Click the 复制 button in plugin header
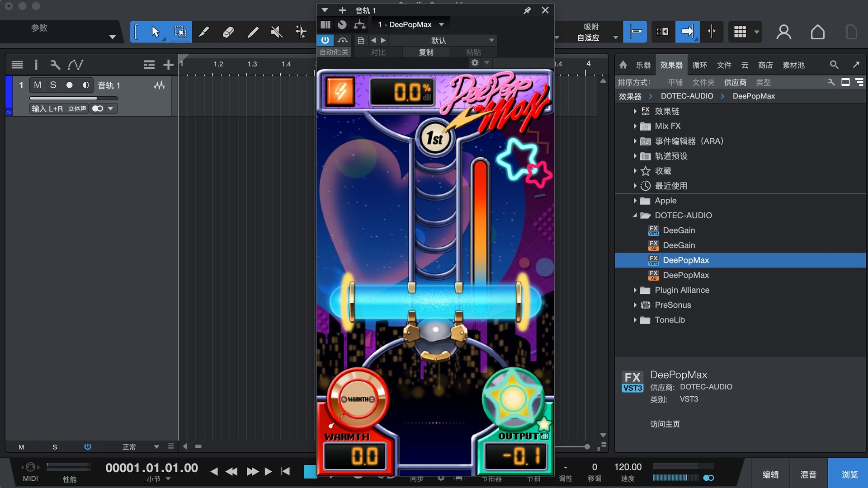 (x=426, y=52)
